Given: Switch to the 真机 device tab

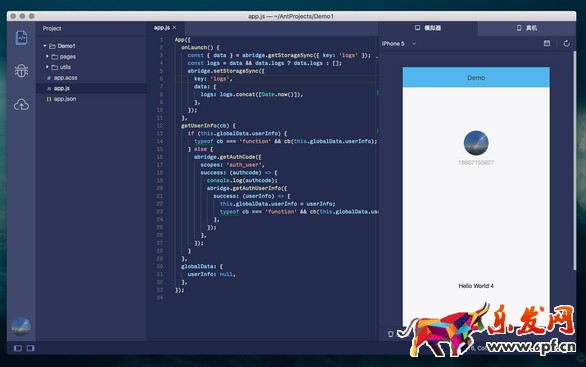Looking at the screenshot, I should pyautogui.click(x=527, y=28).
